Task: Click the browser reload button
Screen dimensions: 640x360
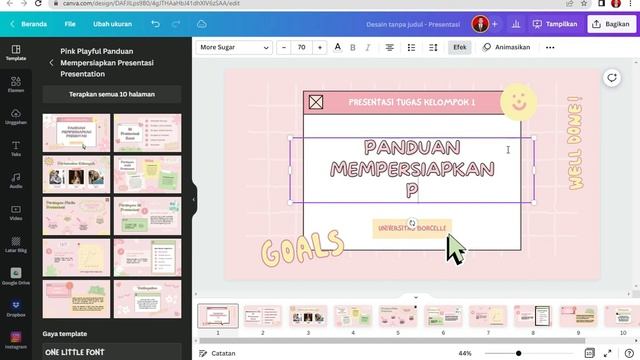Action: pyautogui.click(x=38, y=3)
